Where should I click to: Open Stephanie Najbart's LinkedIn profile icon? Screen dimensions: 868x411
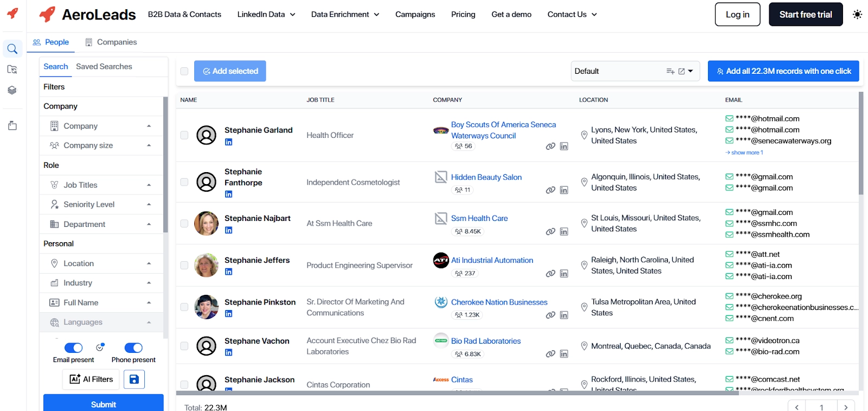[x=228, y=230]
